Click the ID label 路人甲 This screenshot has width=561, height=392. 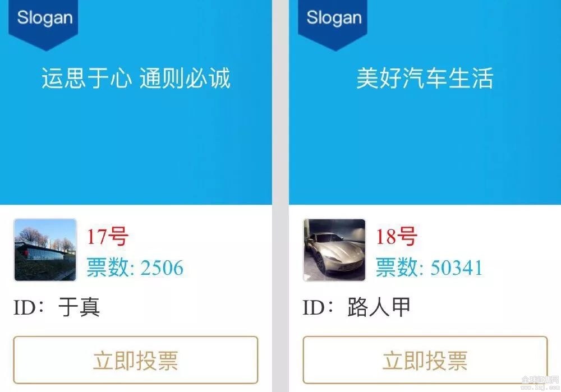coord(379,307)
